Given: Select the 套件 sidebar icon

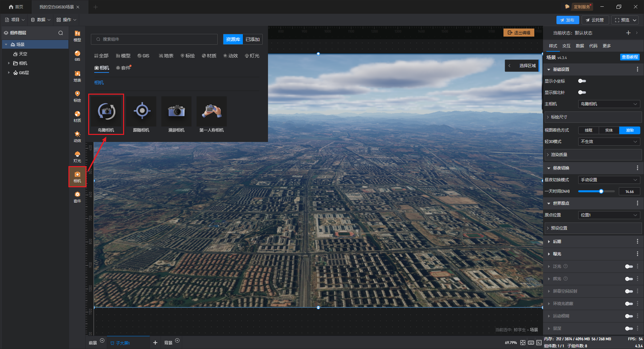Looking at the screenshot, I should pos(77,197).
